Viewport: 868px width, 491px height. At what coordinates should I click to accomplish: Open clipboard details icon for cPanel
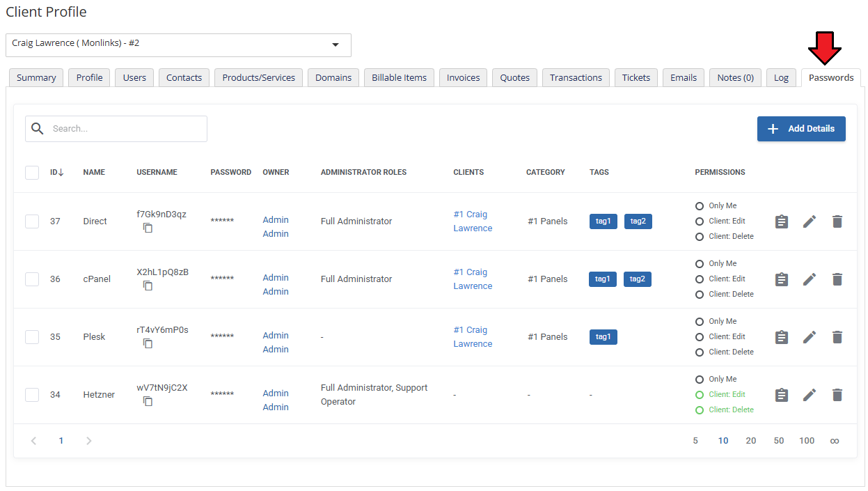tap(782, 279)
